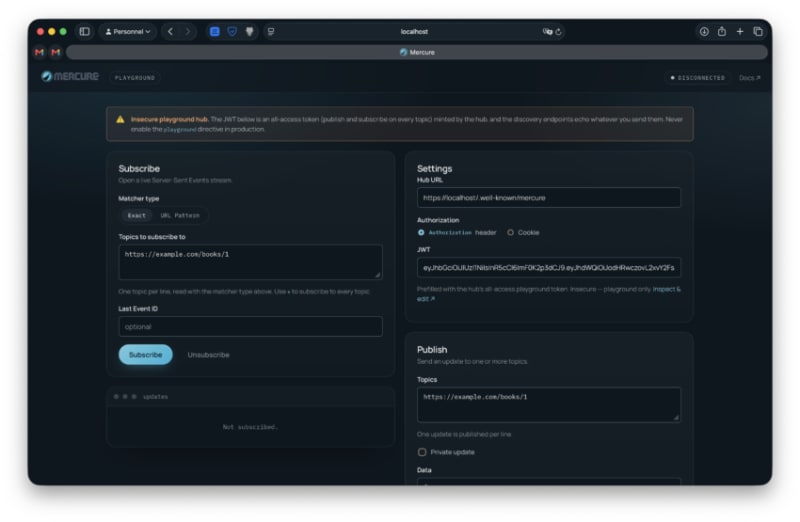Click the Publish Topics textarea

[548, 405]
